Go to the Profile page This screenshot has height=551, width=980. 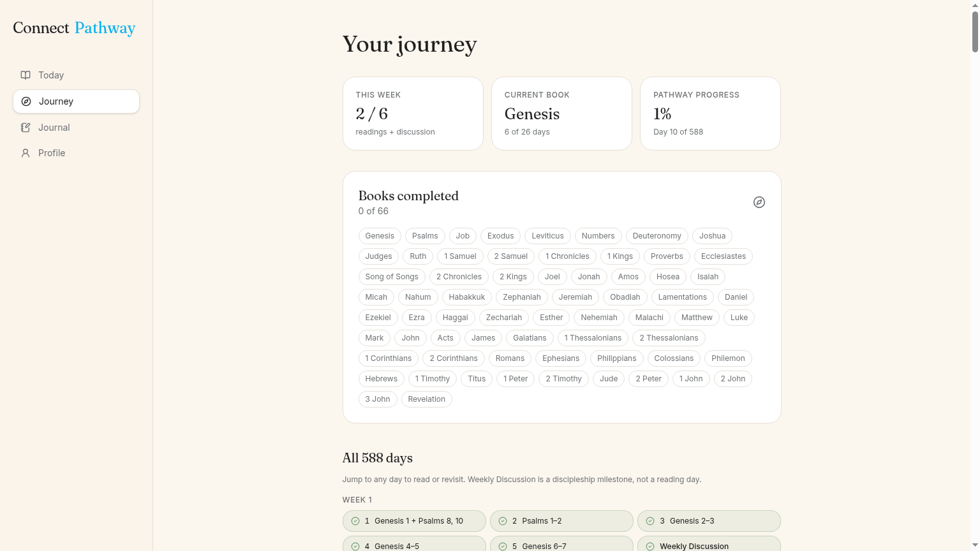[76, 153]
